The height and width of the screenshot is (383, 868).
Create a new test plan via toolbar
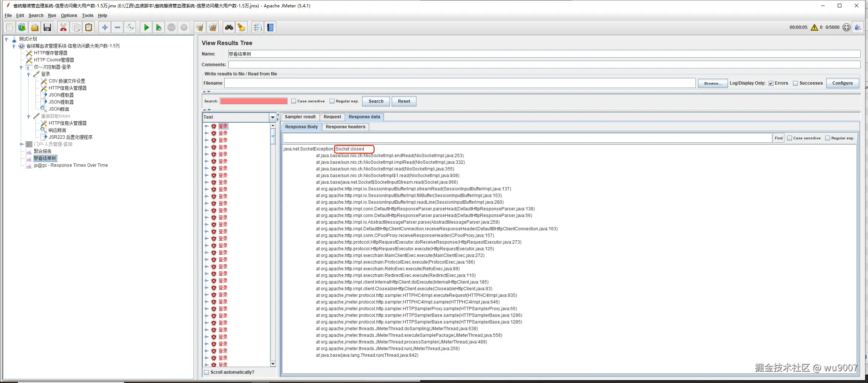pos(10,27)
